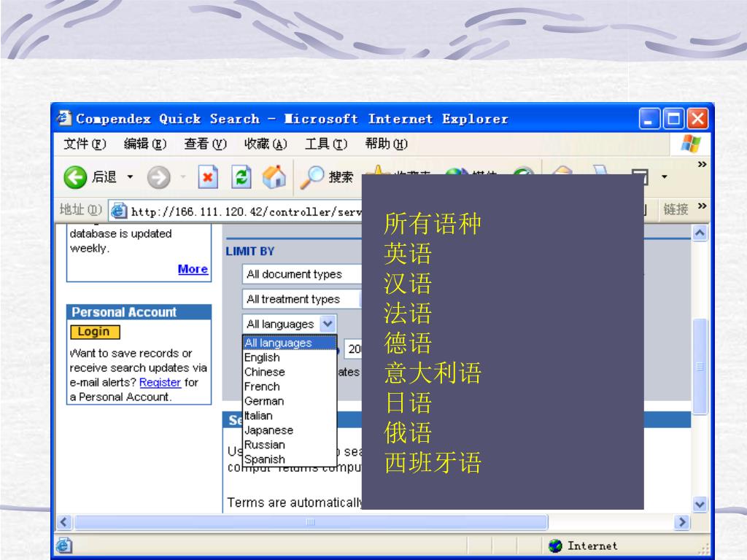Click the 链接 links bar label
747x560 pixels.
tap(676, 209)
